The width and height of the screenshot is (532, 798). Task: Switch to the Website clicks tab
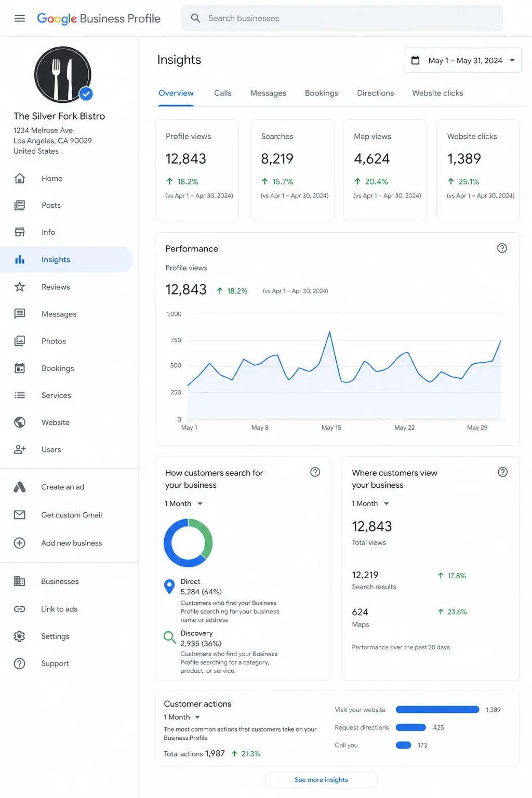coord(437,93)
